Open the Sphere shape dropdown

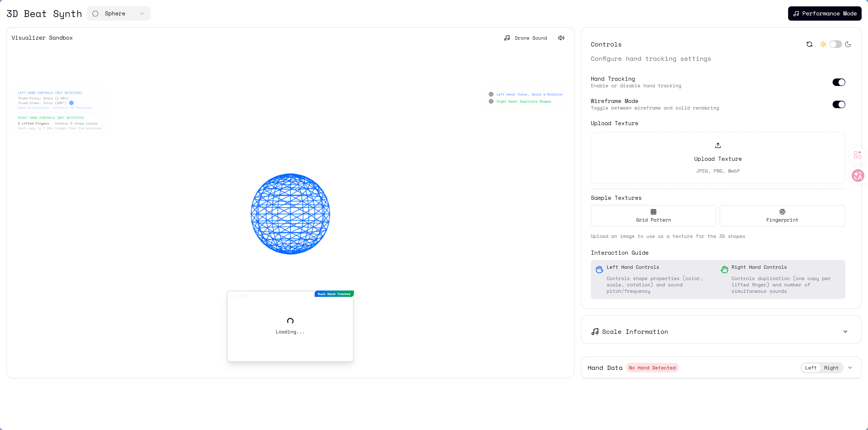click(x=119, y=13)
